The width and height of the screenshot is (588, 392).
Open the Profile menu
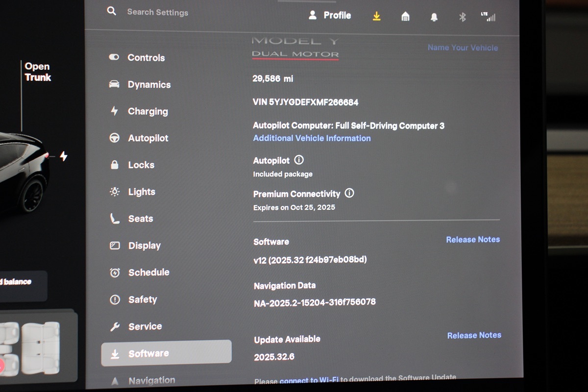click(330, 15)
